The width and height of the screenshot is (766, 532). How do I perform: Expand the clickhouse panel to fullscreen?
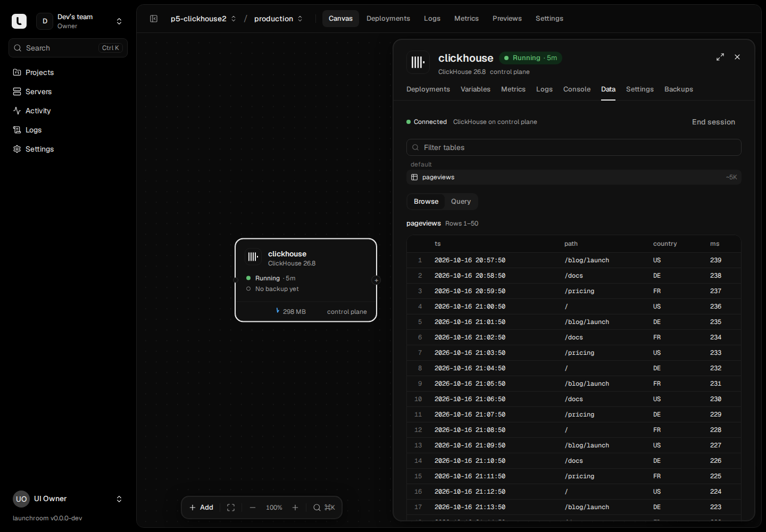click(x=720, y=57)
